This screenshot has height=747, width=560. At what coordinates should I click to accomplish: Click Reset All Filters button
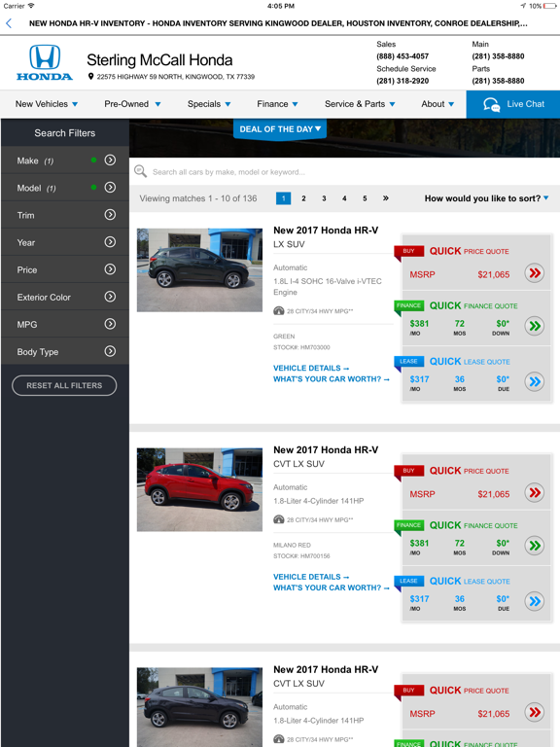click(x=64, y=385)
